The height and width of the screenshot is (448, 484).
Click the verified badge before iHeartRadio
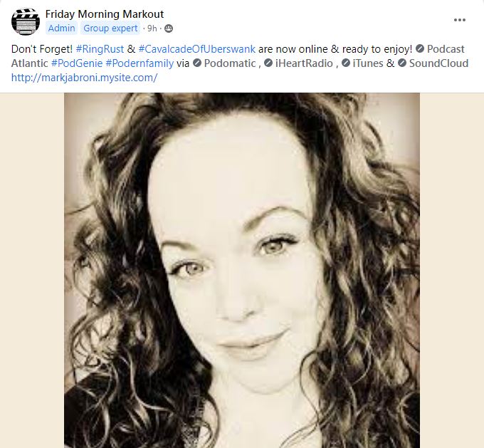point(268,63)
